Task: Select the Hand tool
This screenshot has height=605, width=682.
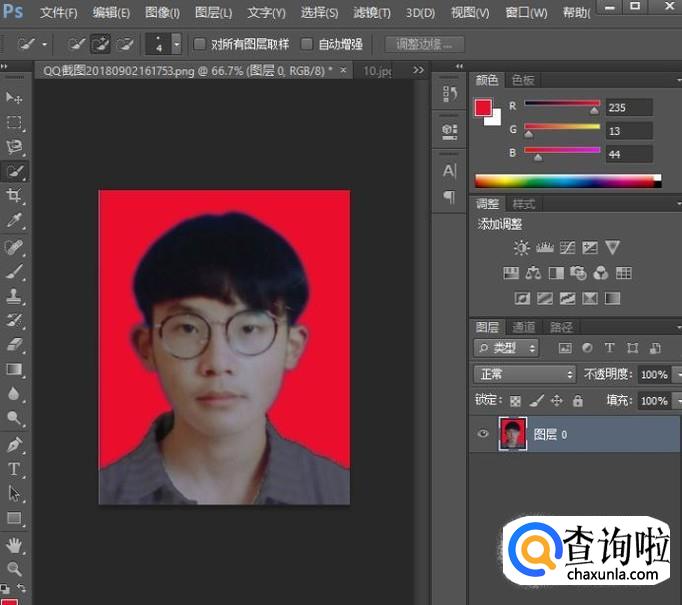Action: [x=14, y=544]
